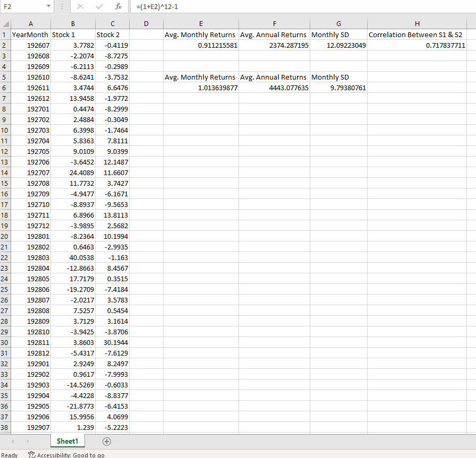The width and height of the screenshot is (476, 458).
Task: Expand column B by clicking its header
Action: click(x=73, y=23)
